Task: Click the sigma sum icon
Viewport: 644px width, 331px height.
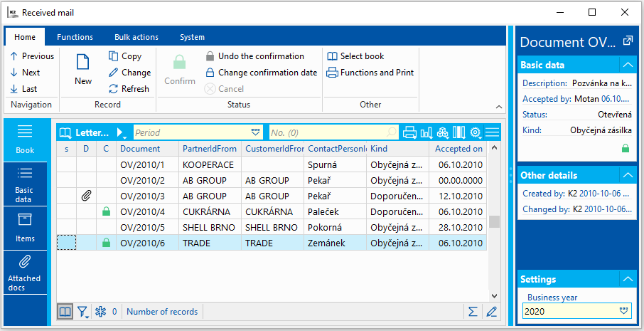Action: click(x=473, y=311)
